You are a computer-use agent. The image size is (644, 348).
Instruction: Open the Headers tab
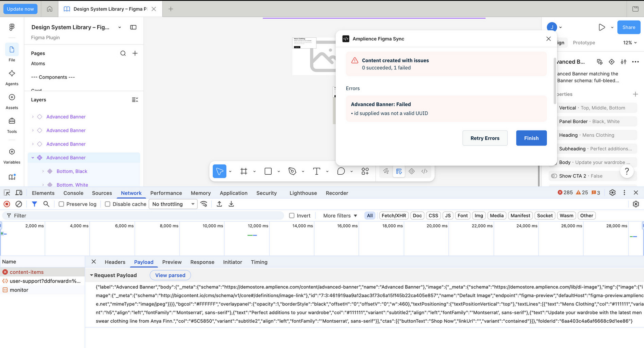coord(115,262)
